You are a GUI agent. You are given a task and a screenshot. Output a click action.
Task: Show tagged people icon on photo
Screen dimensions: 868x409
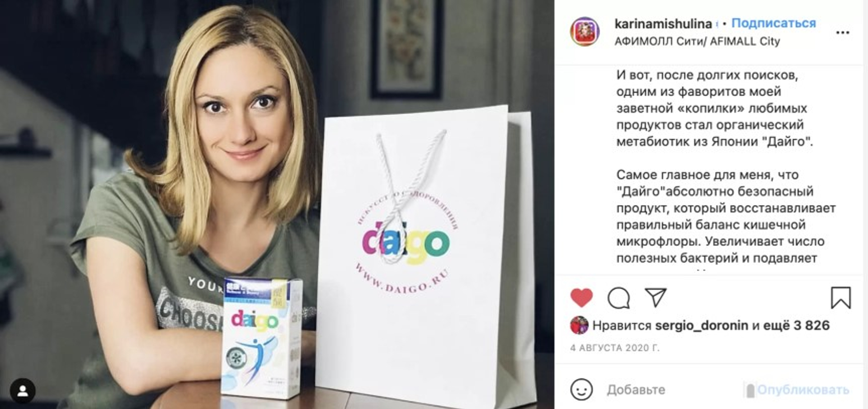(x=23, y=391)
